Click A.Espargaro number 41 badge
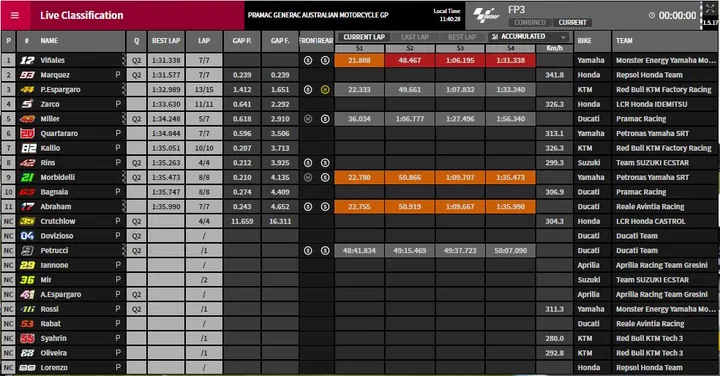This screenshot has height=376, width=720. click(x=27, y=294)
